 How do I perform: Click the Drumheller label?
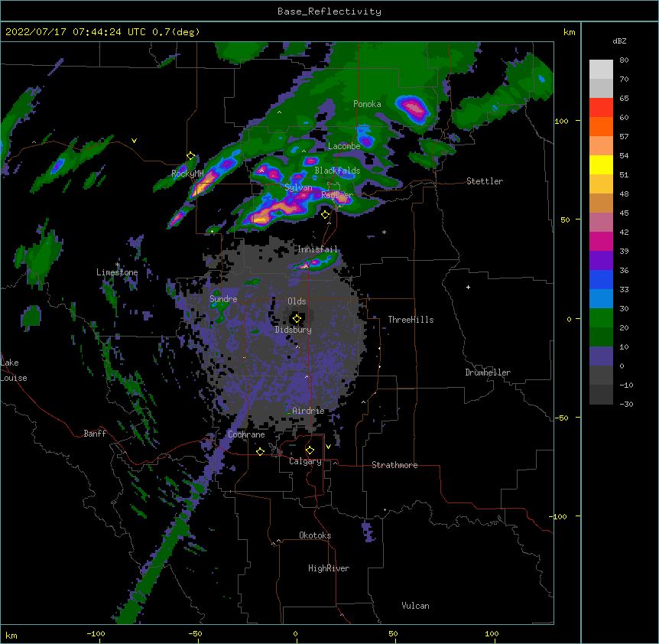(x=488, y=372)
